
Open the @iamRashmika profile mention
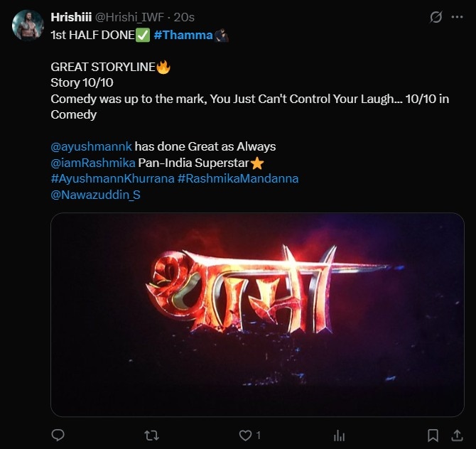93,163
